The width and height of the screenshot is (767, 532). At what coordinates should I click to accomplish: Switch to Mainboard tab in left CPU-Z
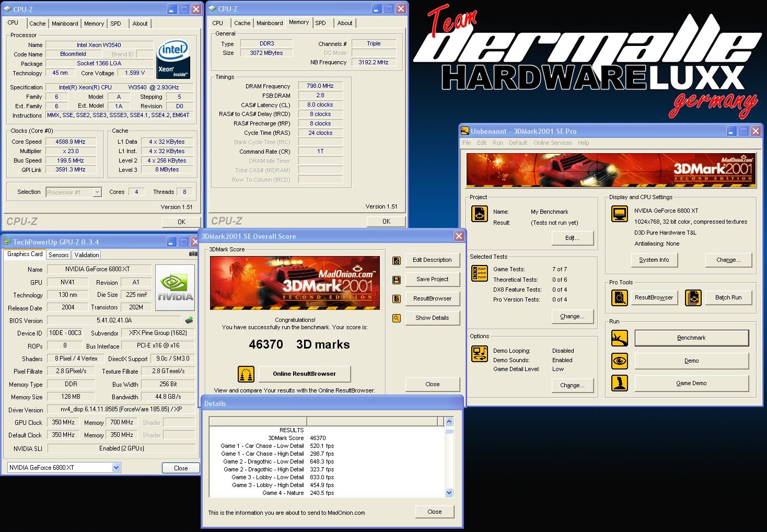65,24
